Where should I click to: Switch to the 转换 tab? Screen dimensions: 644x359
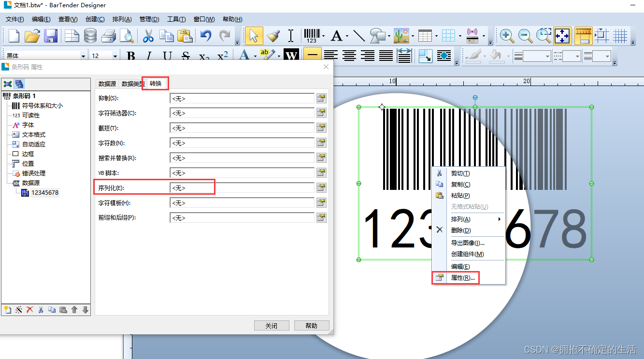(156, 84)
